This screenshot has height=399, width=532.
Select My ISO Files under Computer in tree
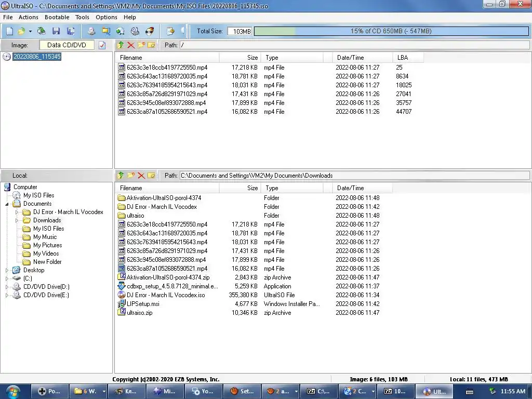point(38,195)
